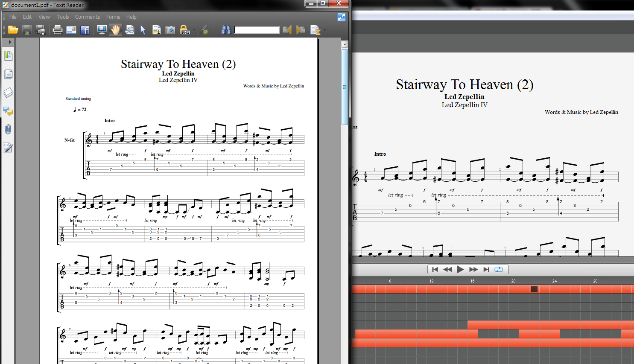Click into the Find text box
Image resolution: width=634 pixels, height=364 pixels.
click(257, 30)
